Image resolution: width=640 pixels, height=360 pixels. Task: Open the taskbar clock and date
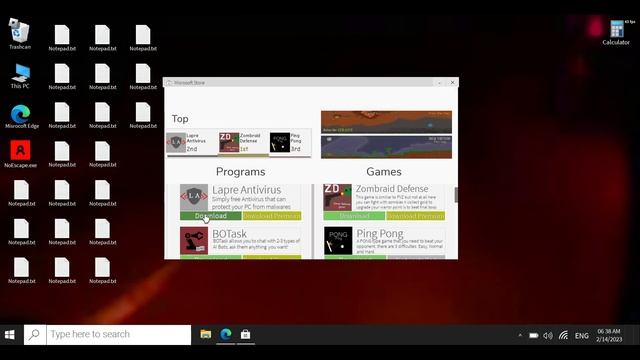pyautogui.click(x=609, y=335)
